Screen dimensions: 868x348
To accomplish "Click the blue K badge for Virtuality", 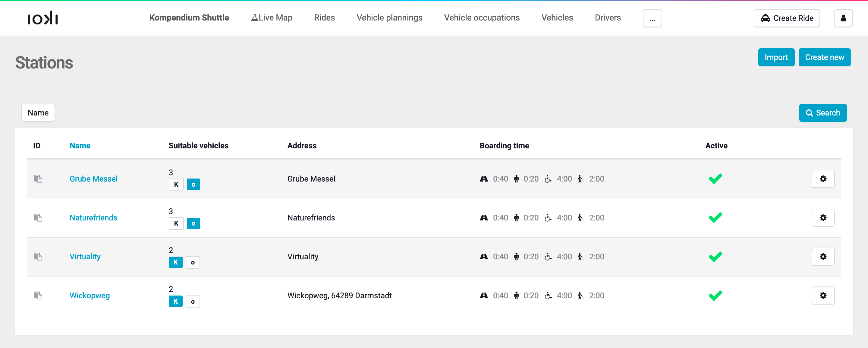I will 175,262.
